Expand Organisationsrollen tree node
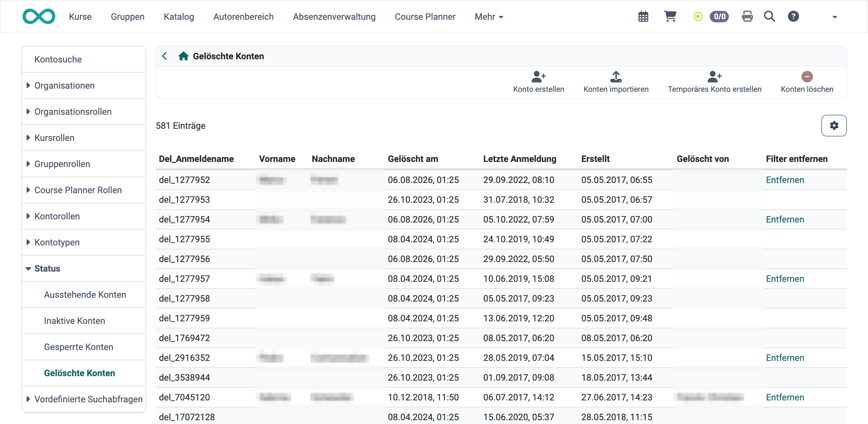 click(x=28, y=111)
